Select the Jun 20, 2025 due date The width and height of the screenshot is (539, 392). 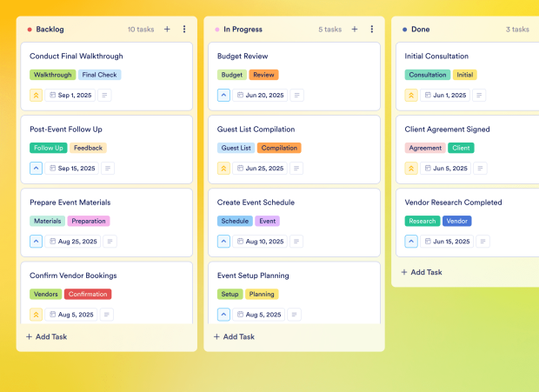tap(259, 96)
